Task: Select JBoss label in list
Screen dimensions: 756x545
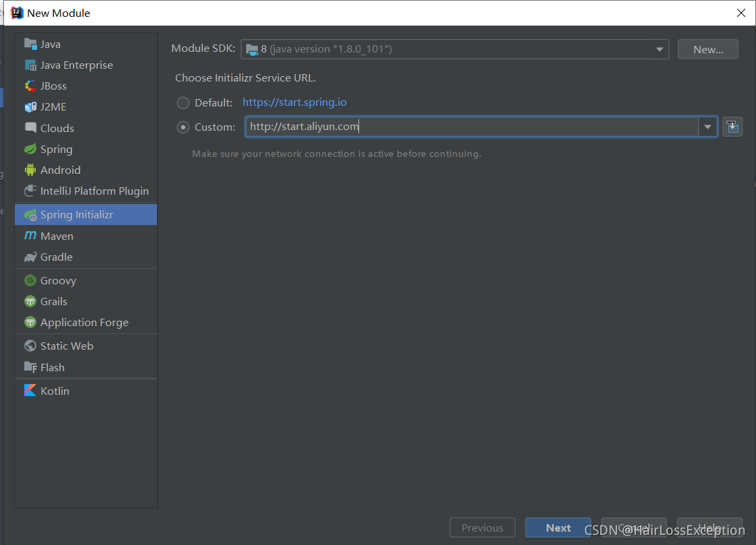Action: [53, 86]
